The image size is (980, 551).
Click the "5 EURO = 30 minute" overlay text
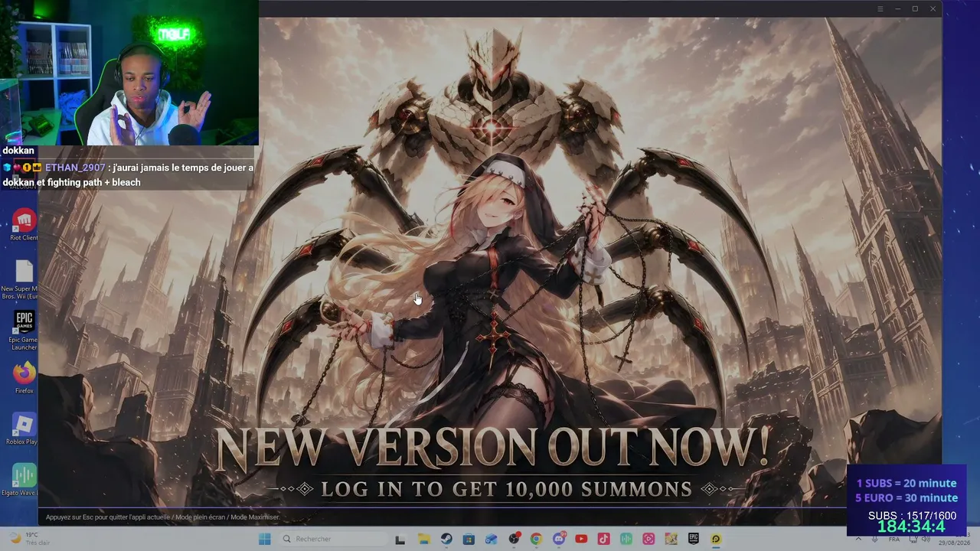click(906, 498)
